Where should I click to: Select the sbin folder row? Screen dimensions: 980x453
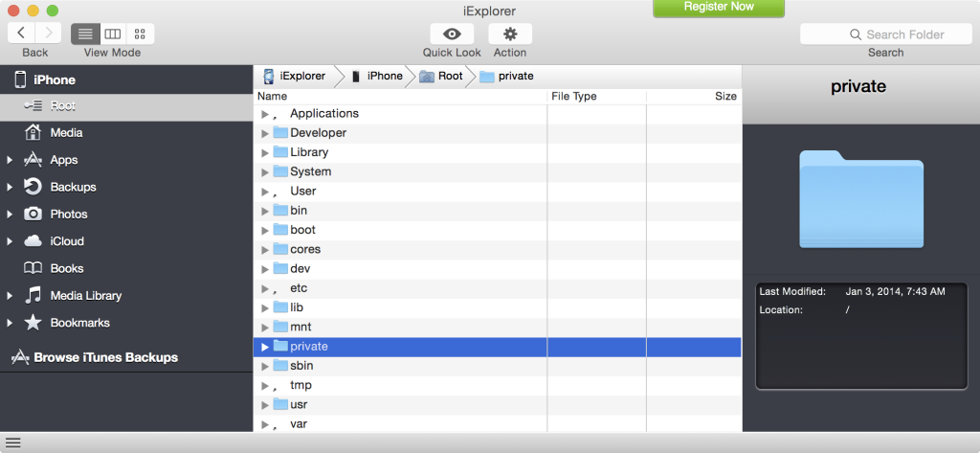(498, 366)
